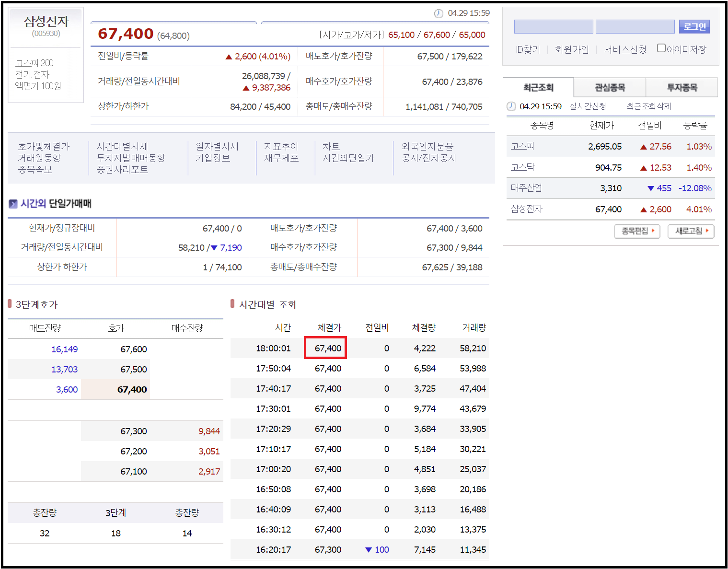Switch to the 관심종목 tab
Image resolution: width=728 pixels, height=569 pixels.
pyautogui.click(x=610, y=87)
